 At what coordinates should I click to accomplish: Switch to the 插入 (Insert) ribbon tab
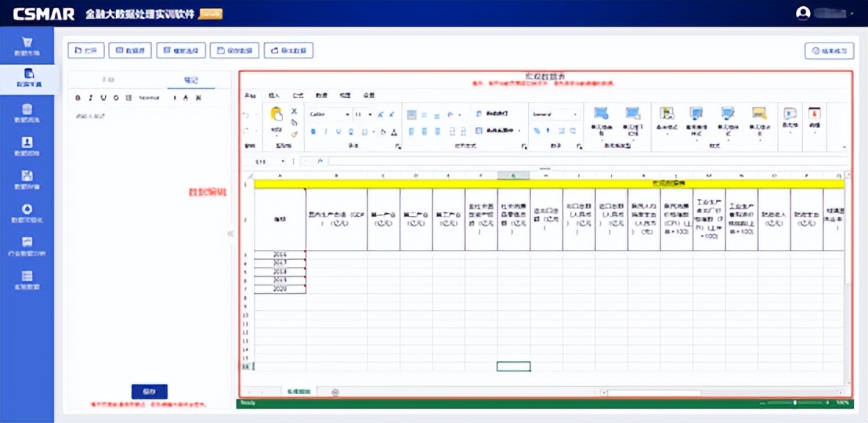[x=274, y=95]
